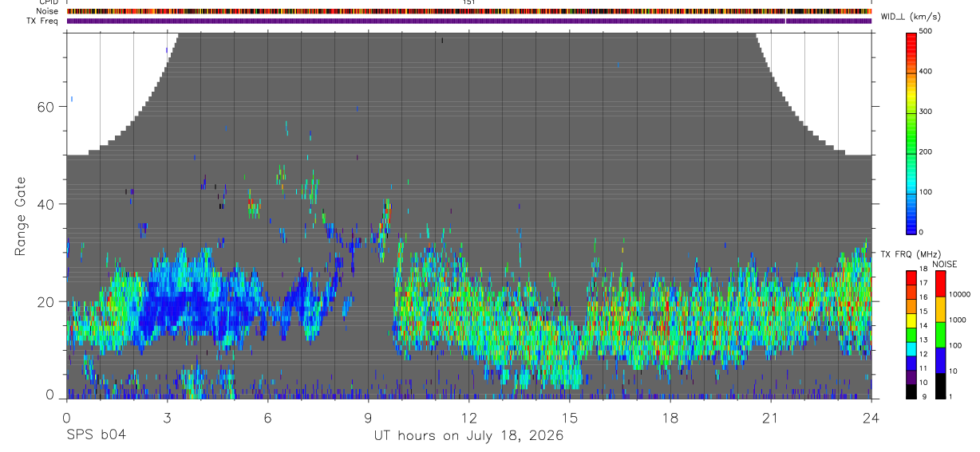
Task: Click the SPS b04 label
Action: (x=96, y=436)
